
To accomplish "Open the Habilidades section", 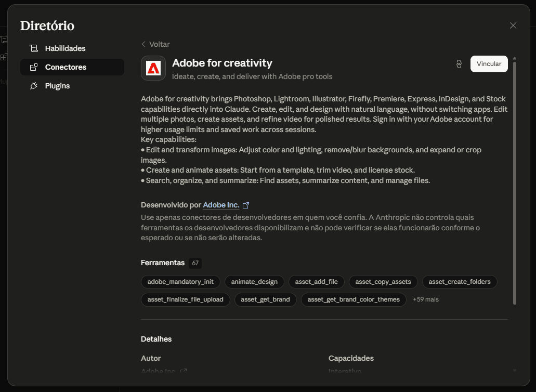I will (x=65, y=48).
